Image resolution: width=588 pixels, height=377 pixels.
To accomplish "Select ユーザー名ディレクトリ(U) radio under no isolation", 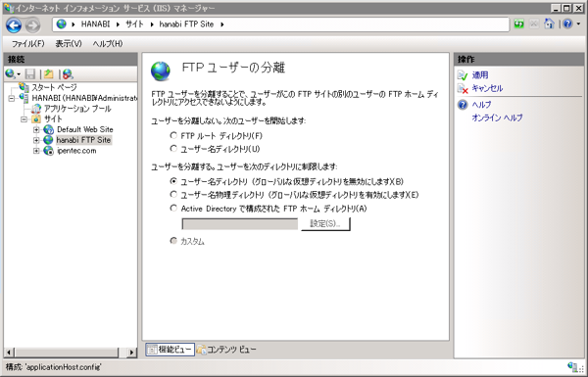I will (x=173, y=149).
